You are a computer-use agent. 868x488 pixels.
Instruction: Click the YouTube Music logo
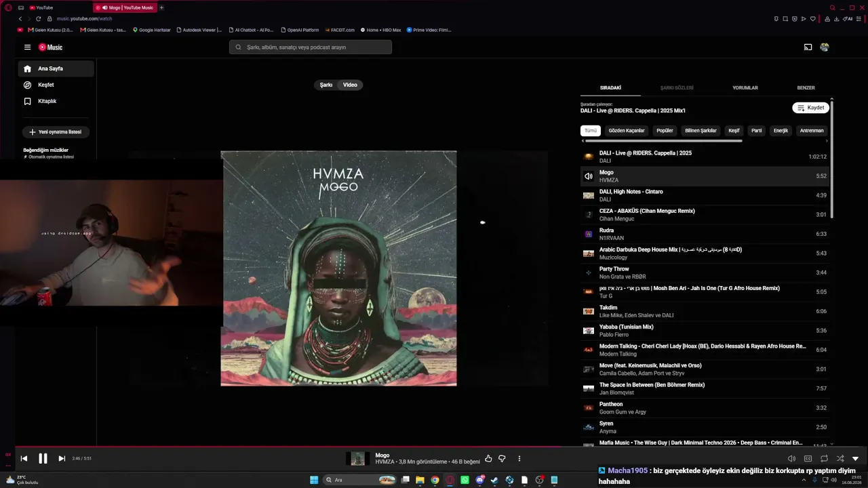pos(50,47)
